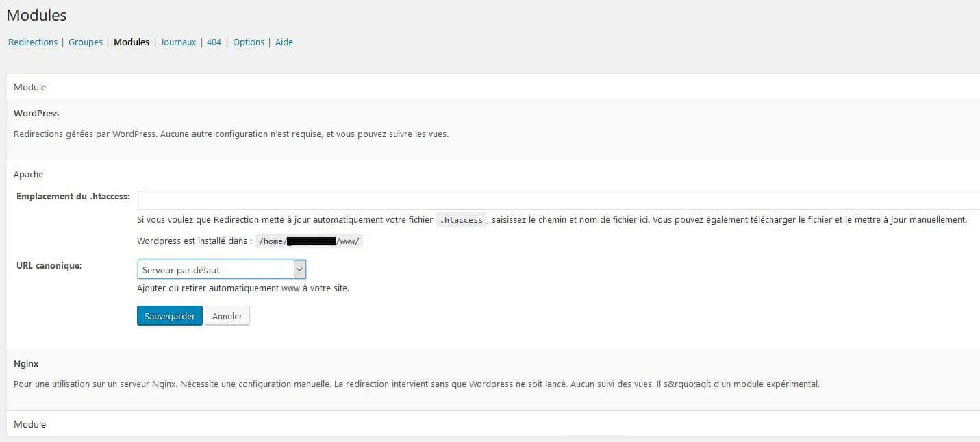Go to the Groupes section

coord(86,42)
